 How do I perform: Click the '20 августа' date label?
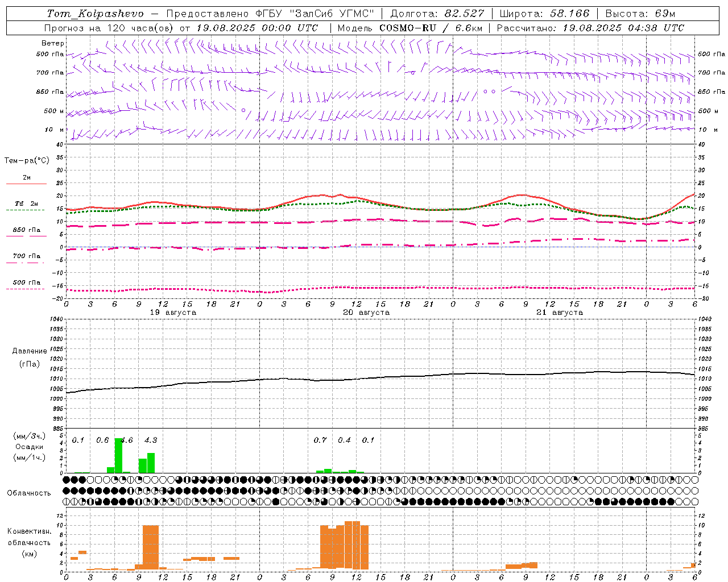[366, 313]
